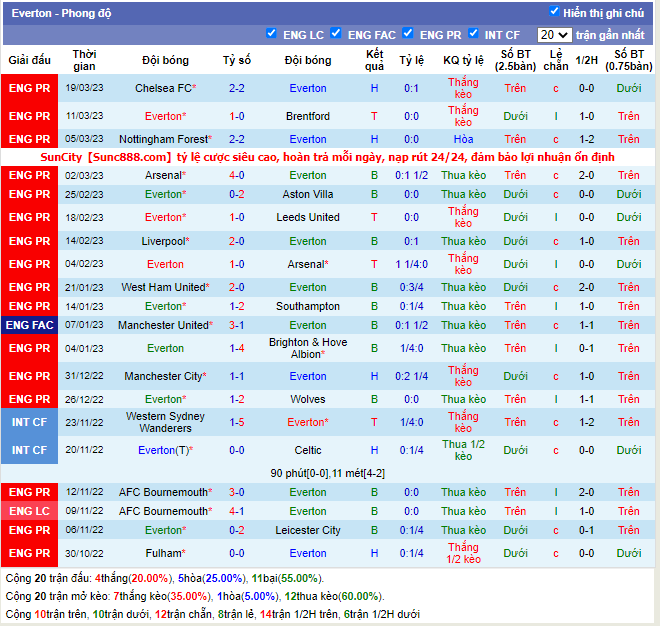660x626 pixels.
Task: Open the Brentford team page
Action: tap(307, 116)
